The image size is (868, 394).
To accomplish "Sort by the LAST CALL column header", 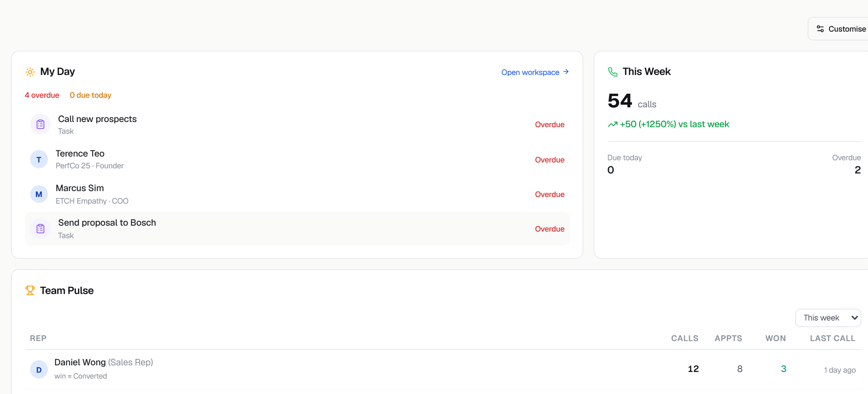I will [x=833, y=339].
